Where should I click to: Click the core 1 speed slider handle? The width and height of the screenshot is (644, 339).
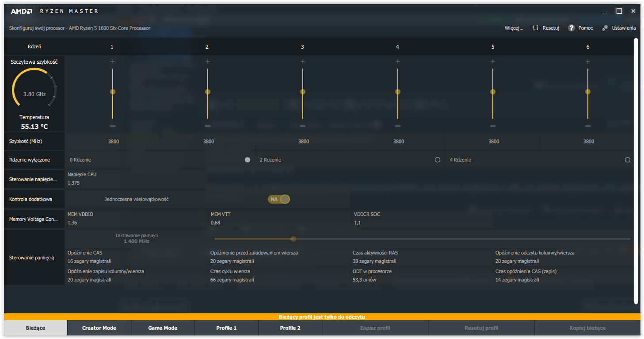(x=113, y=92)
